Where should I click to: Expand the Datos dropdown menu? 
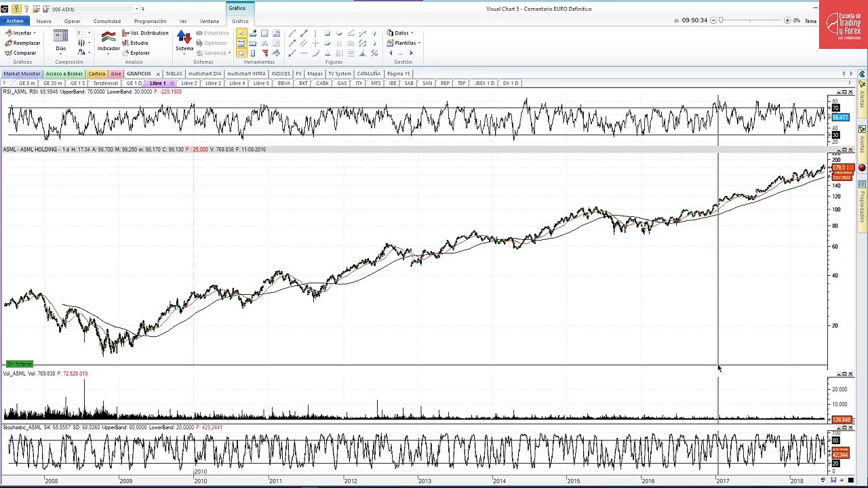point(400,33)
